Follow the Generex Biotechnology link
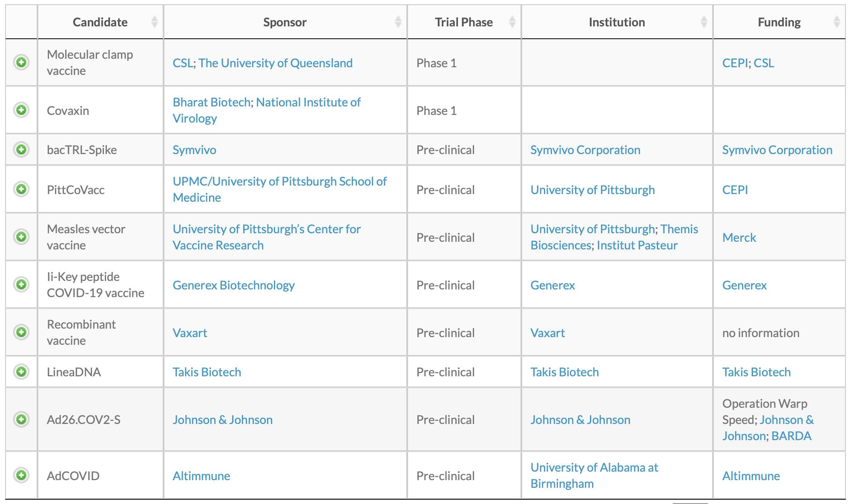 pos(233,285)
